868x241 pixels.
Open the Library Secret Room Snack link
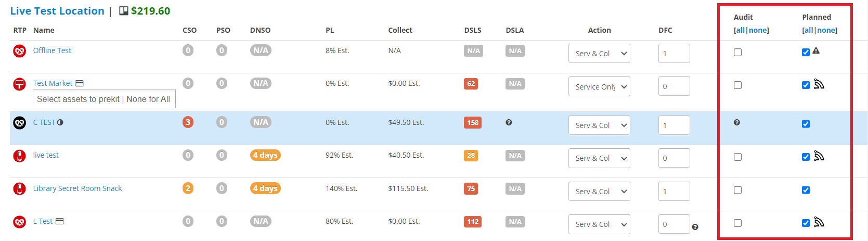tap(77, 188)
